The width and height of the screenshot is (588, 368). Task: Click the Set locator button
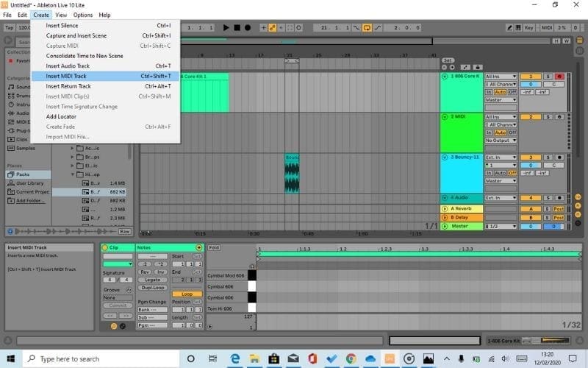448,60
